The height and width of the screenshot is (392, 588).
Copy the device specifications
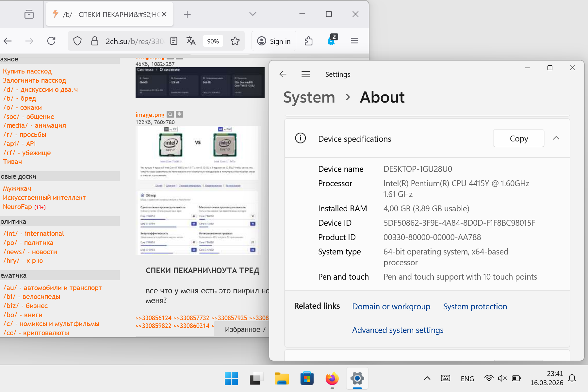pyautogui.click(x=518, y=139)
